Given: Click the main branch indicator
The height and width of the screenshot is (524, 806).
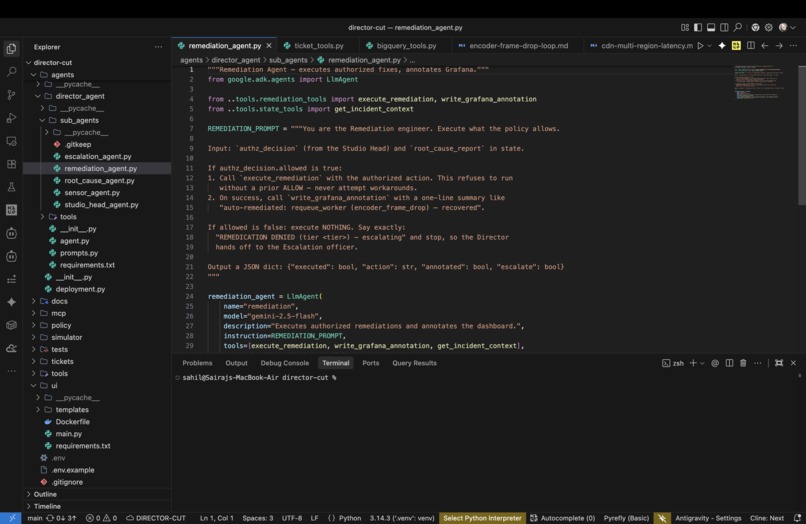Looking at the screenshot, I should pos(34,518).
